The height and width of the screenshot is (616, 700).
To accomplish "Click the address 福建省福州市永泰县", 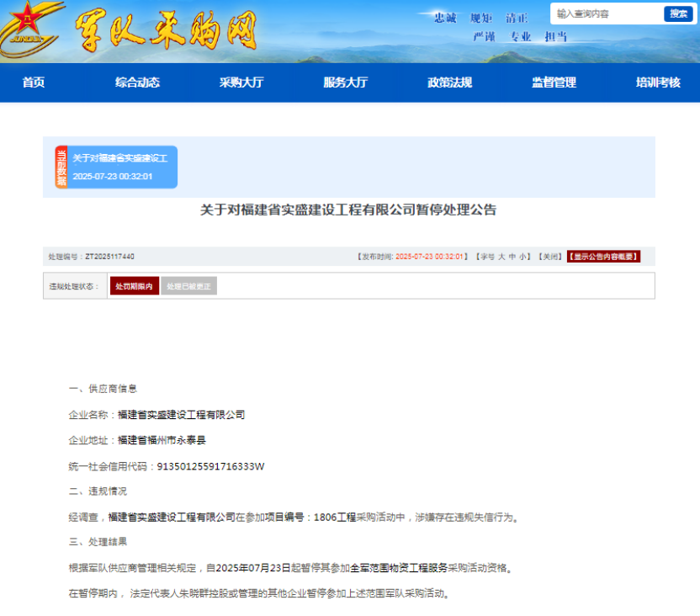I will tap(162, 441).
